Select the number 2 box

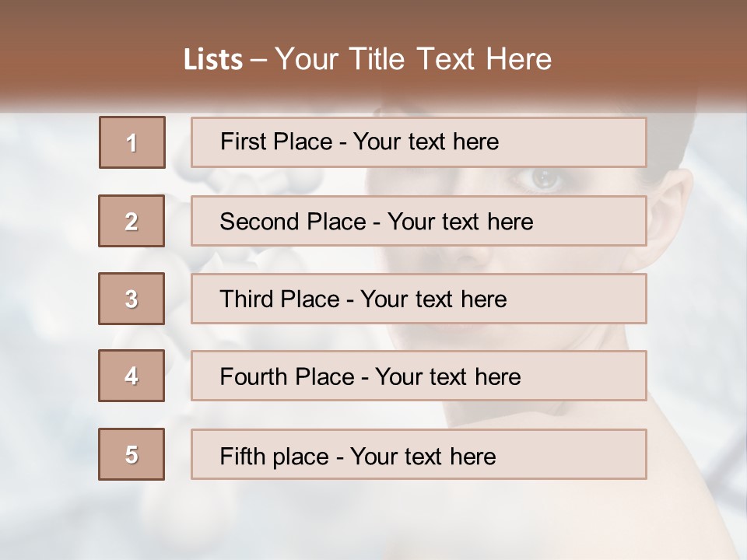click(132, 222)
